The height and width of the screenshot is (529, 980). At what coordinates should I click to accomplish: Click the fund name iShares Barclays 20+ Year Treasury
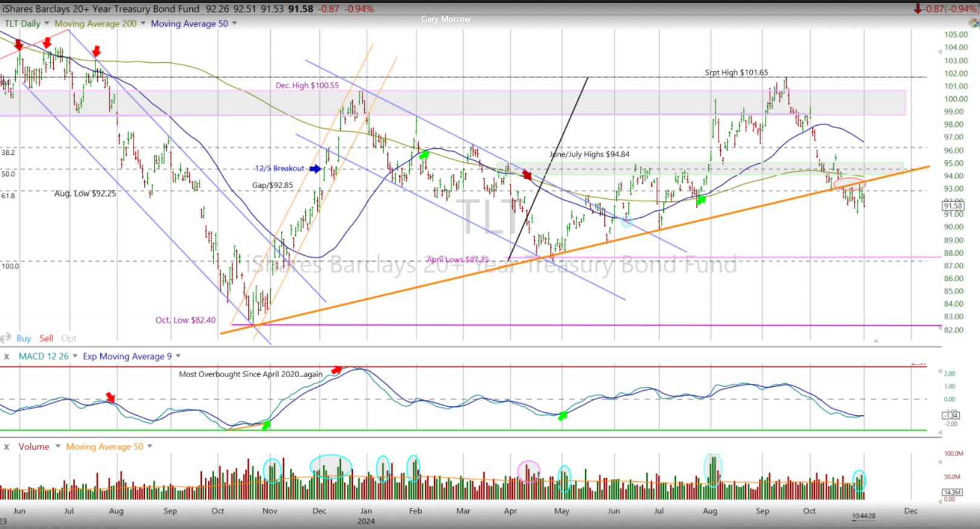[102, 9]
